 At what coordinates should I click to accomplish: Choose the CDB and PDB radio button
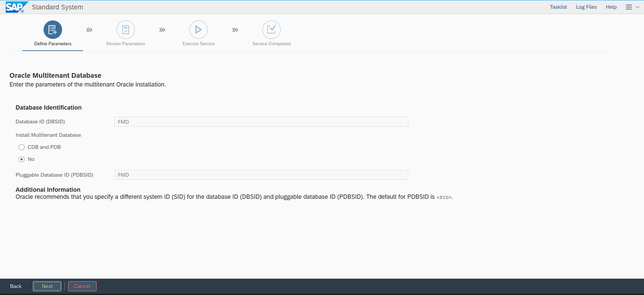[22, 147]
